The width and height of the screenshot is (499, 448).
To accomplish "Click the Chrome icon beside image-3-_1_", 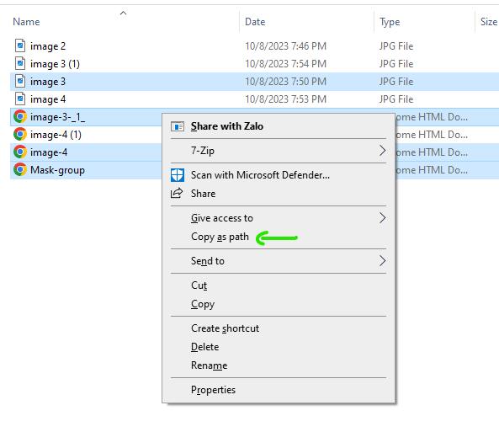I will [x=20, y=116].
